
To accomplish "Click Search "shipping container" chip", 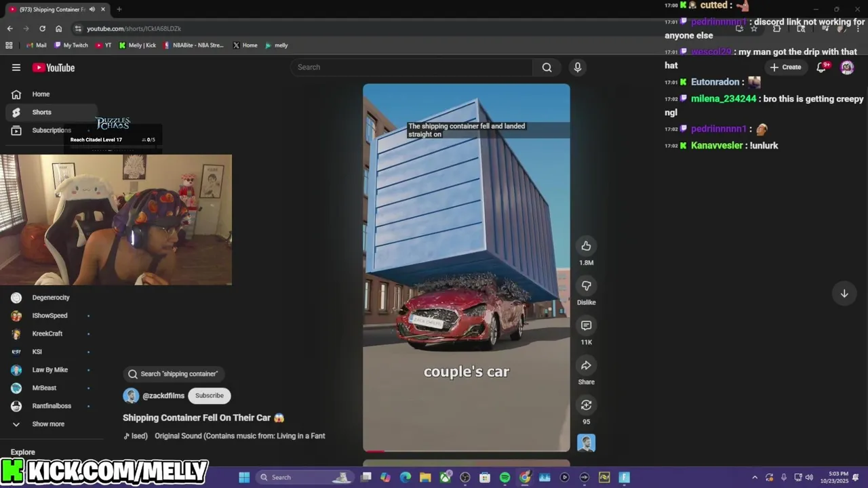I will point(174,374).
